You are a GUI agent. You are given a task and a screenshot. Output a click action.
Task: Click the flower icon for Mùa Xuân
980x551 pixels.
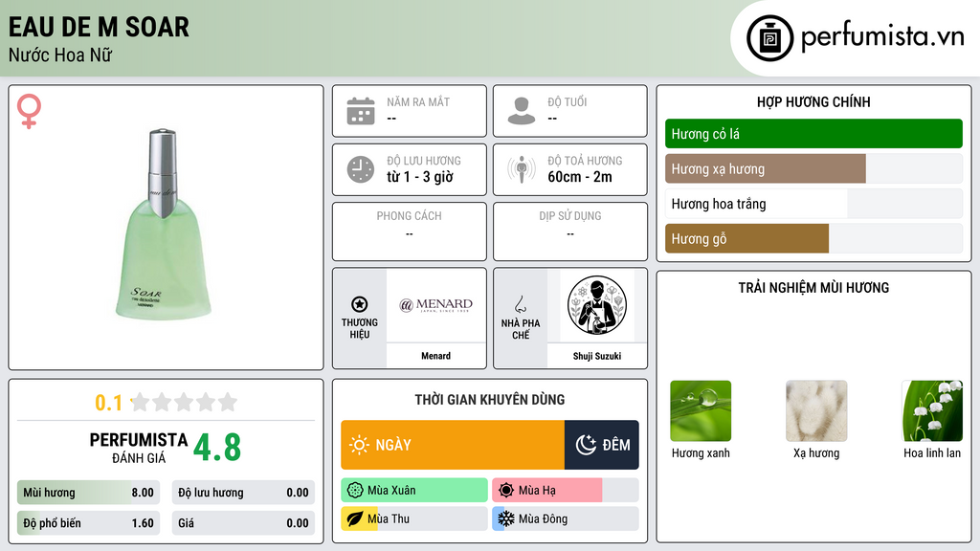tap(355, 491)
